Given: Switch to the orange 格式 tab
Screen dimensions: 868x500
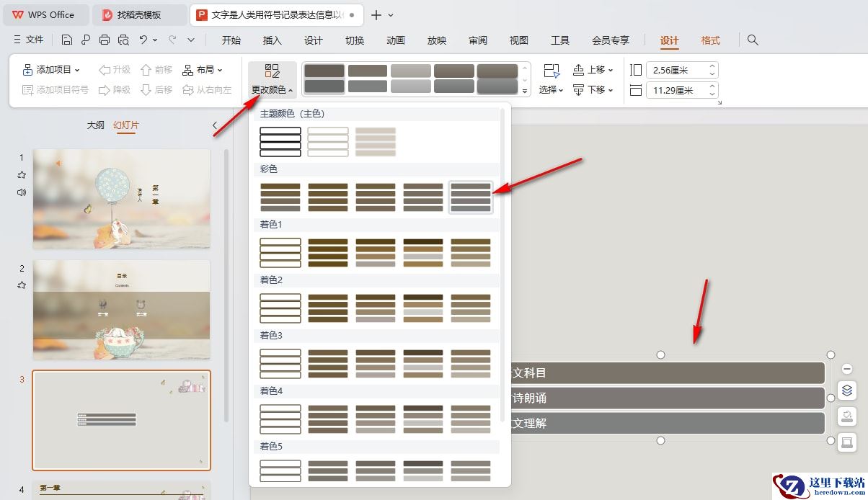Looking at the screenshot, I should point(711,40).
